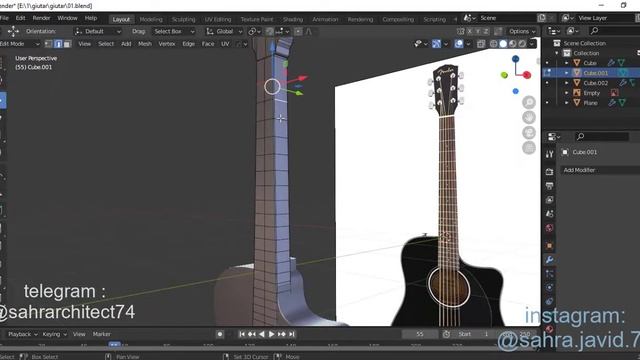Screen dimensions: 640x360
Task: Open View Layer properties tab icon
Action: click(549, 200)
